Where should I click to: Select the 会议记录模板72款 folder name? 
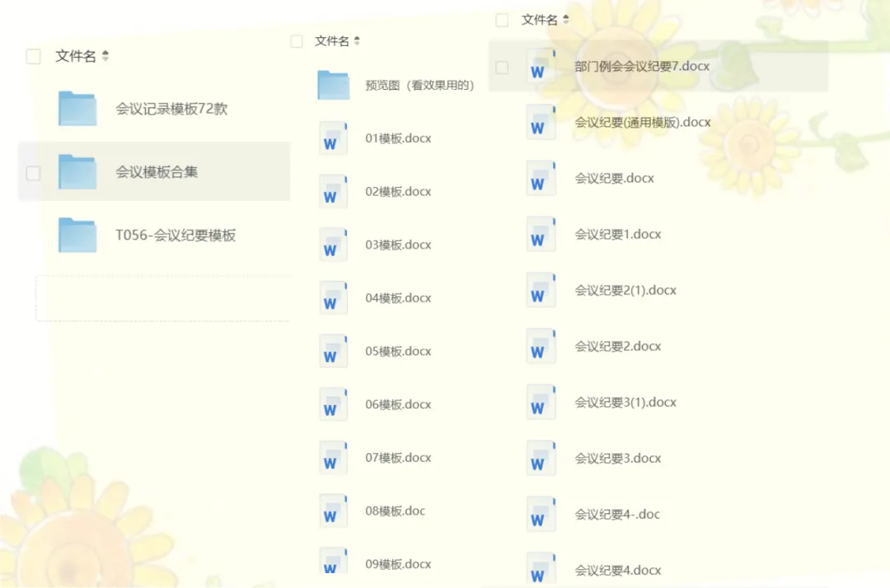[x=171, y=109]
